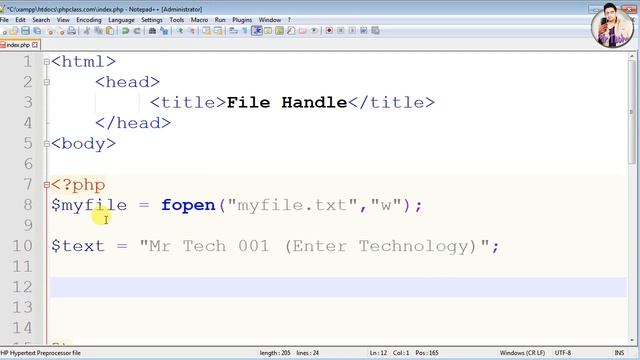Start macro recording with red Record icon
This screenshot has width=640, height=360.
pos(329,31)
